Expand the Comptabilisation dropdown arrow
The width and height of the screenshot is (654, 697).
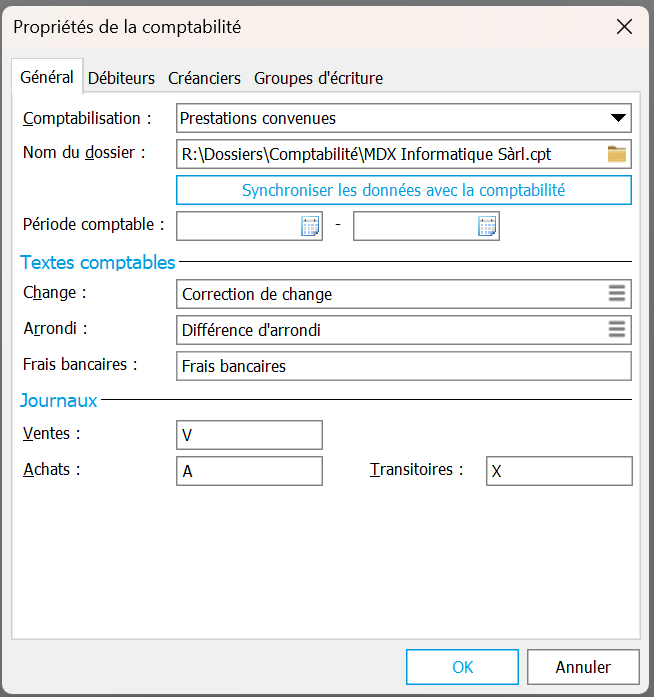point(618,118)
